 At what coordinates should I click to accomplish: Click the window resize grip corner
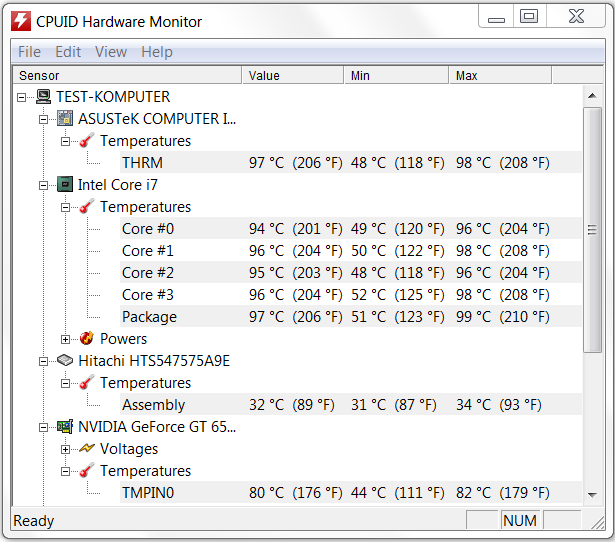[x=598, y=522]
